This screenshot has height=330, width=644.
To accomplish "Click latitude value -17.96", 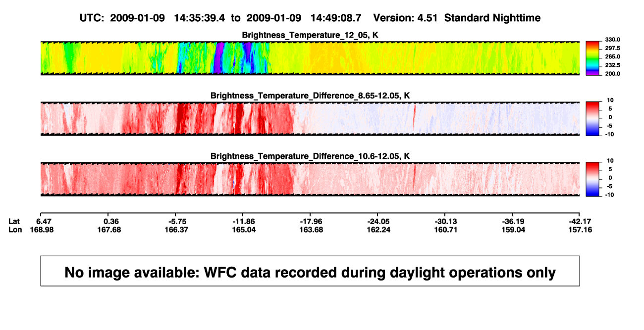I will 310,221.
